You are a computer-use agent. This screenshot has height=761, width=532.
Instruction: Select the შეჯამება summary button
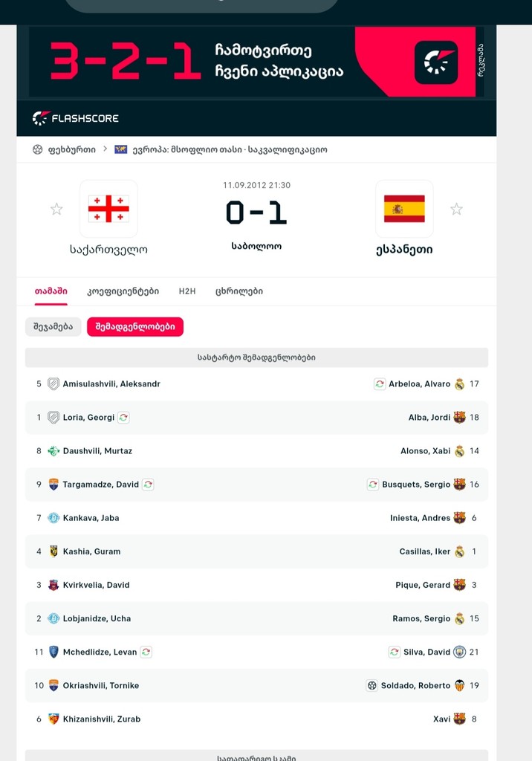pyautogui.click(x=53, y=327)
